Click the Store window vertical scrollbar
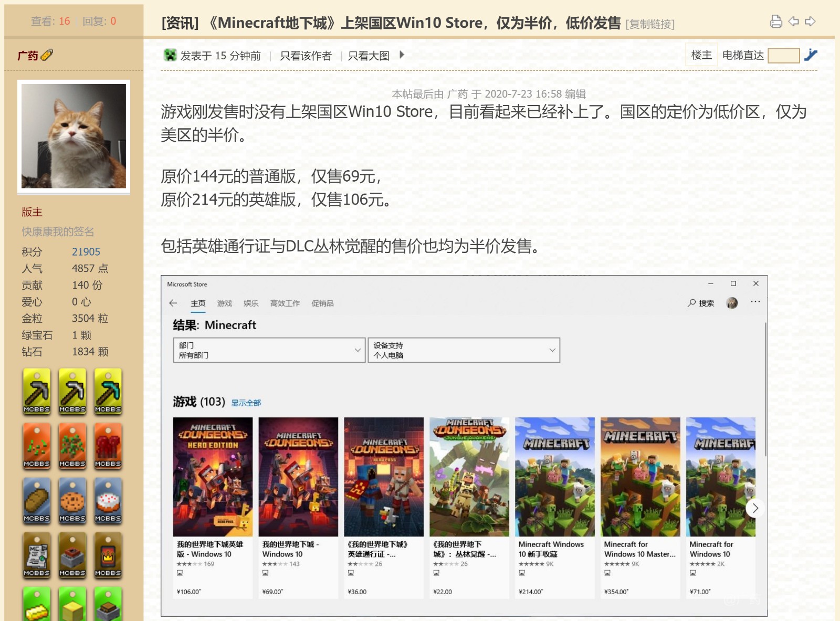The height and width of the screenshot is (621, 840). 765,388
